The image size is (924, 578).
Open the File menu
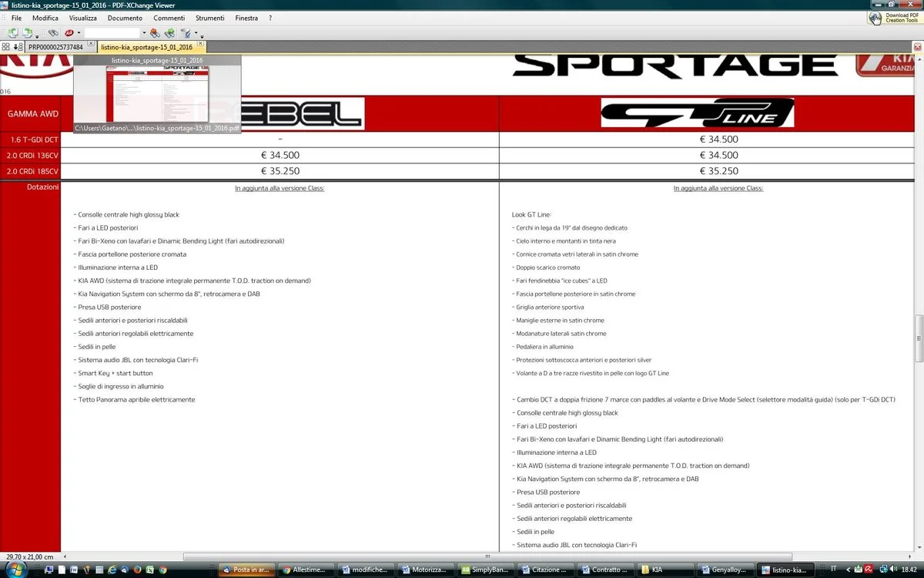point(16,18)
